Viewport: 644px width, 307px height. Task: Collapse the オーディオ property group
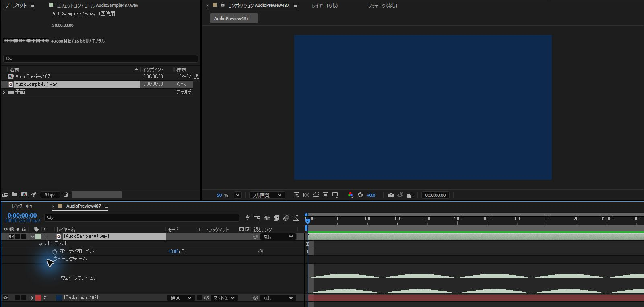40,244
